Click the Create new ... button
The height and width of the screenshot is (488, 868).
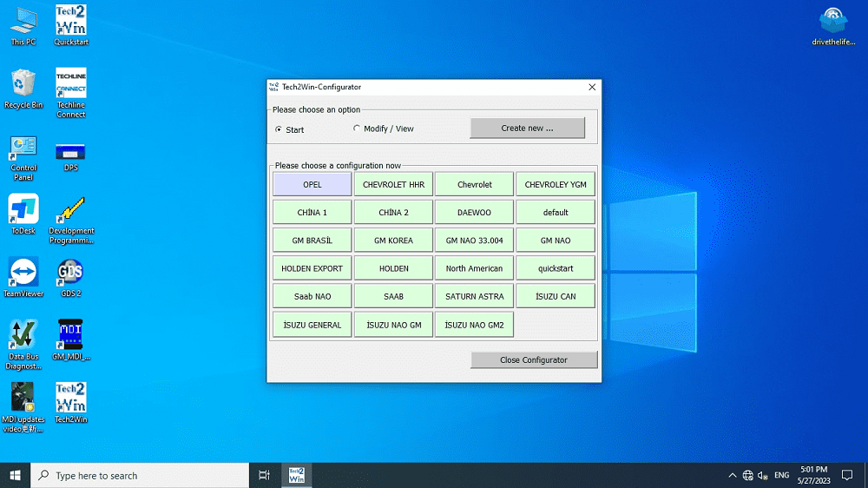coord(527,129)
